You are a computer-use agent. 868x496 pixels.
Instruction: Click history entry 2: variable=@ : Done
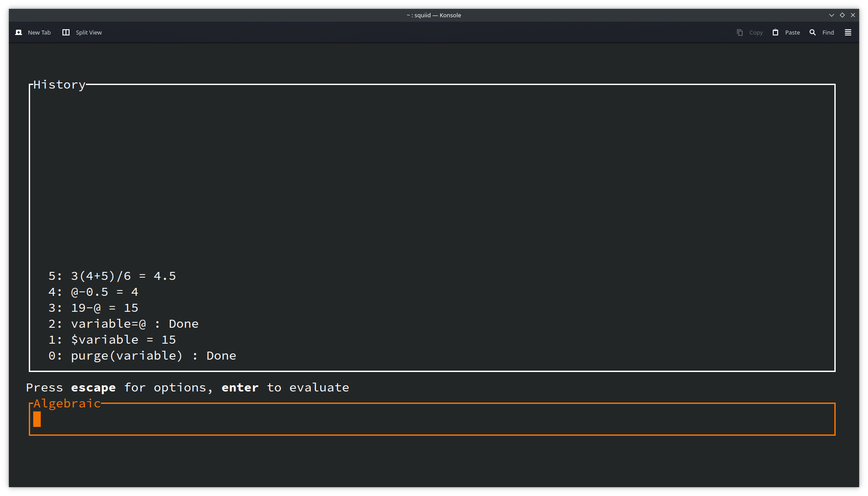(124, 324)
